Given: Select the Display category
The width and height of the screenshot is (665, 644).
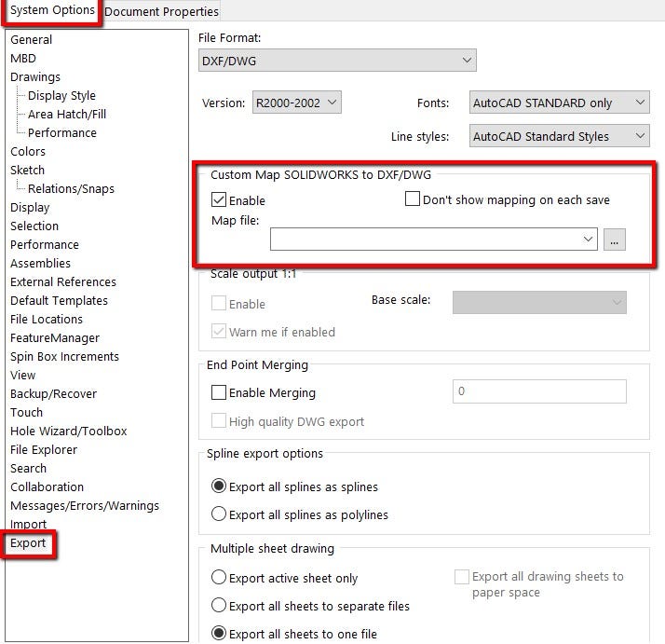Looking at the screenshot, I should (30, 208).
